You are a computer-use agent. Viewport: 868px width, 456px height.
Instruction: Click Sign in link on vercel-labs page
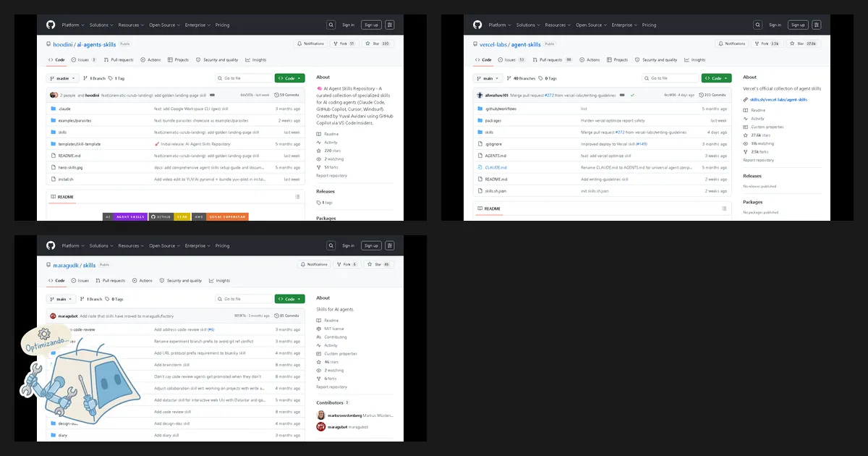[x=775, y=25]
